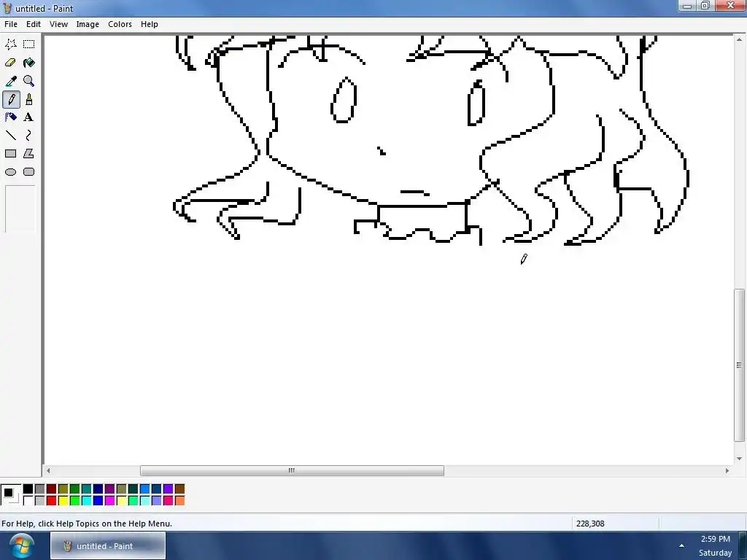747x560 pixels.
Task: Select the purple color swatch in top row
Action: 110,489
